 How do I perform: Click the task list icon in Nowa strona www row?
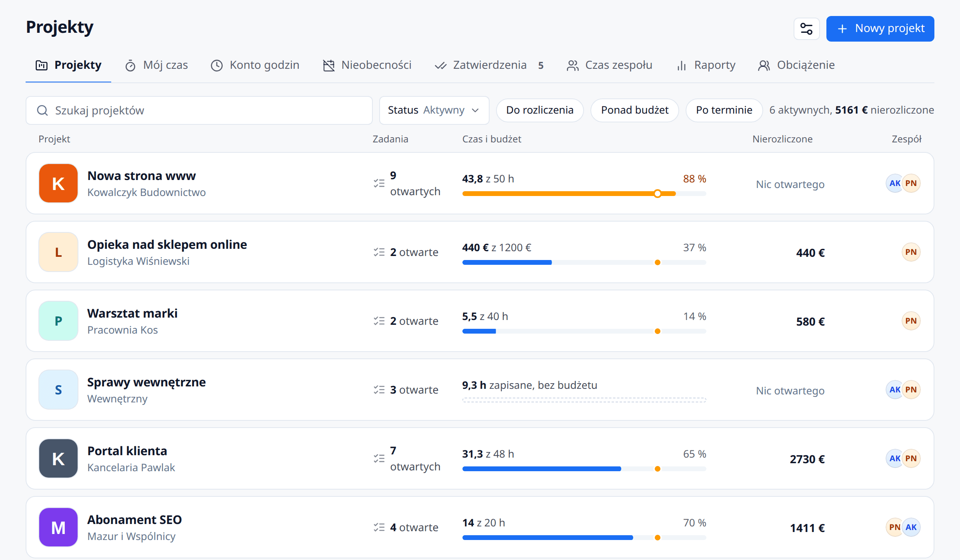tap(379, 183)
